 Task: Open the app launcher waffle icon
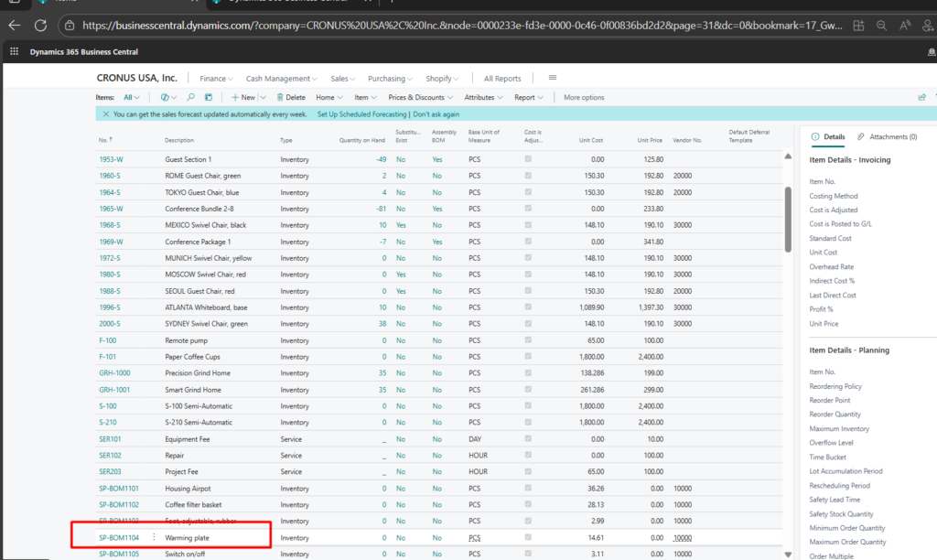(15, 52)
